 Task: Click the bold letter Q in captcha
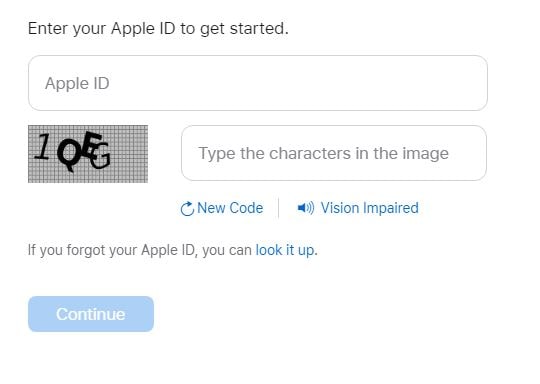pyautogui.click(x=70, y=154)
